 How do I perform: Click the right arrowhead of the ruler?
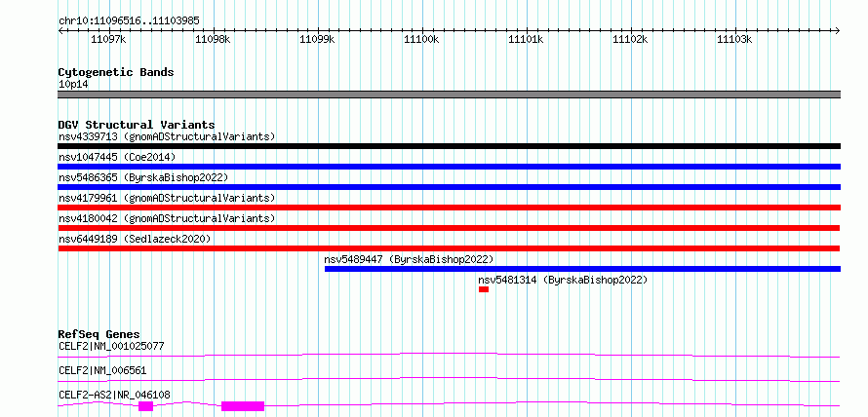838,31
